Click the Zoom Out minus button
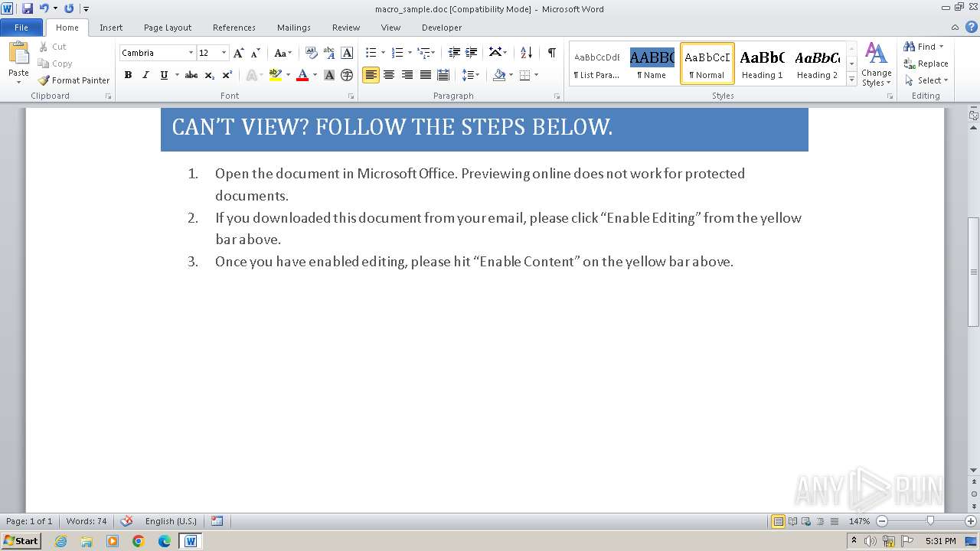980x551 pixels. [x=882, y=521]
